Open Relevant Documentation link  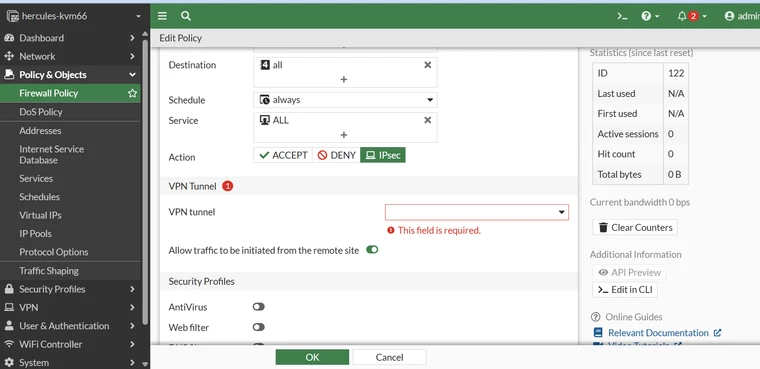click(658, 333)
